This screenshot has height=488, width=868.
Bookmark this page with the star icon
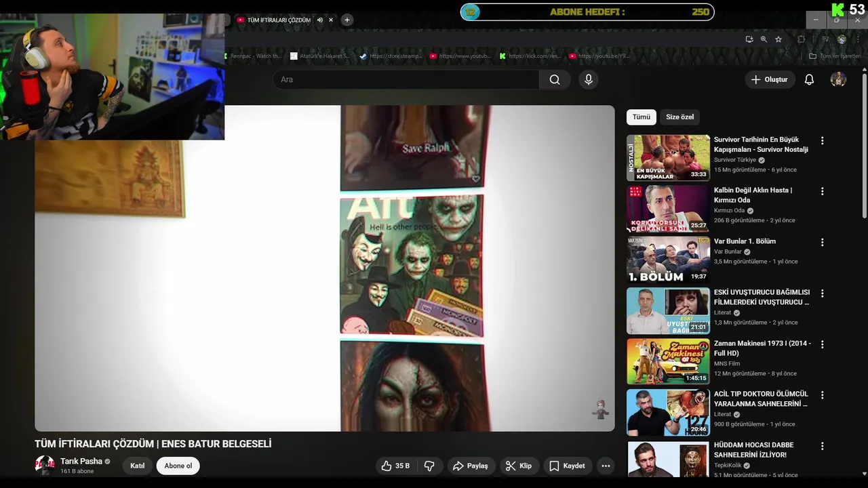point(778,39)
